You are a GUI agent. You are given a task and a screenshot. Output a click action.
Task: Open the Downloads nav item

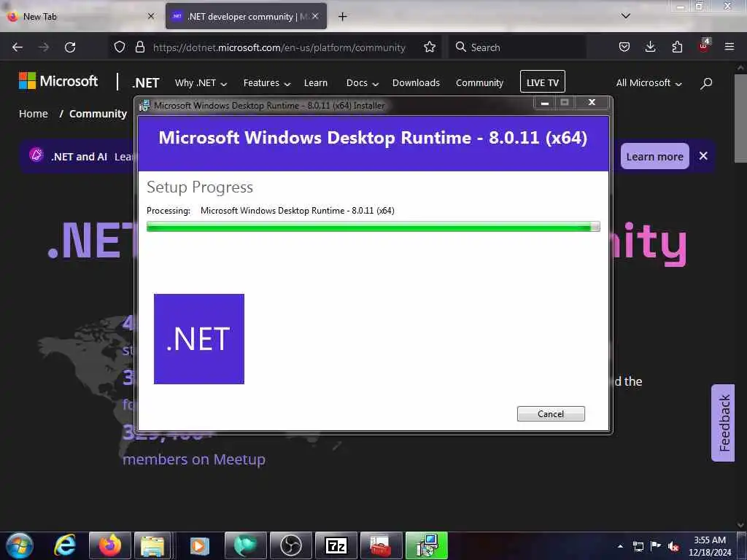(416, 83)
